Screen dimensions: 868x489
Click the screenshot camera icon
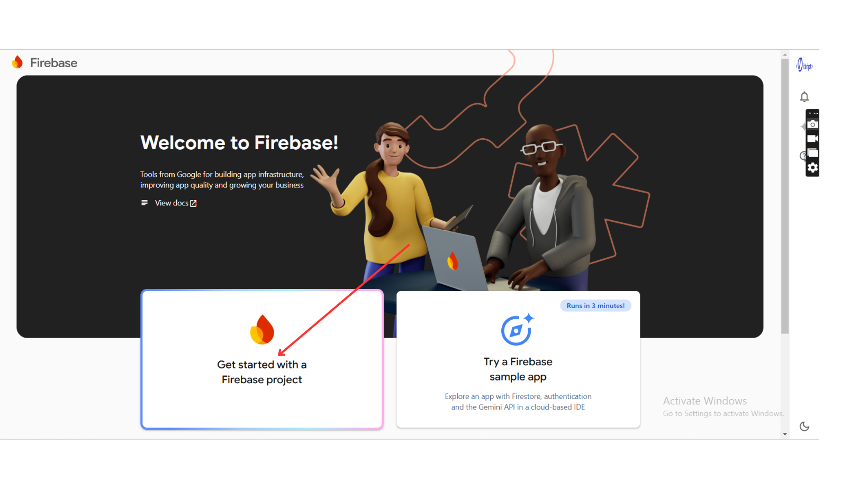(x=812, y=124)
